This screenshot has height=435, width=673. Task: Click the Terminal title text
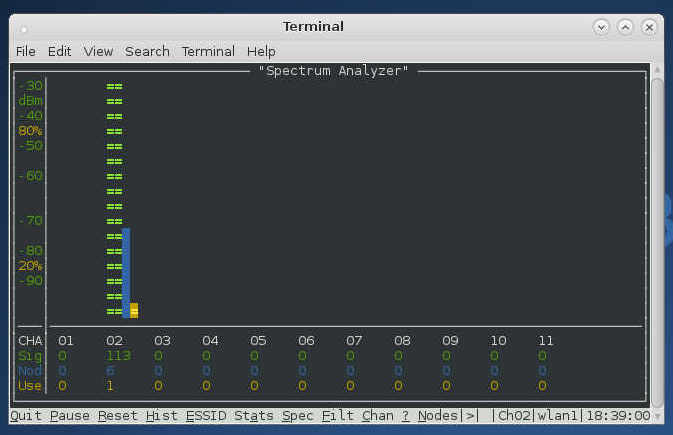tap(313, 27)
